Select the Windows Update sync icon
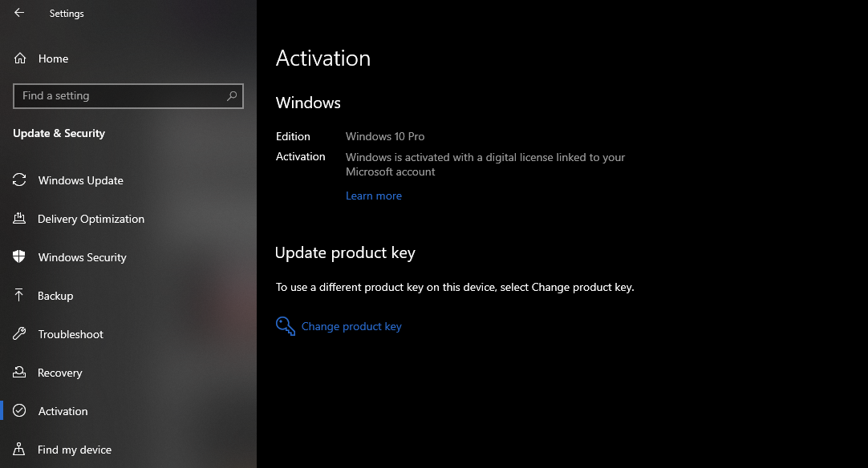868x468 pixels. 19,180
